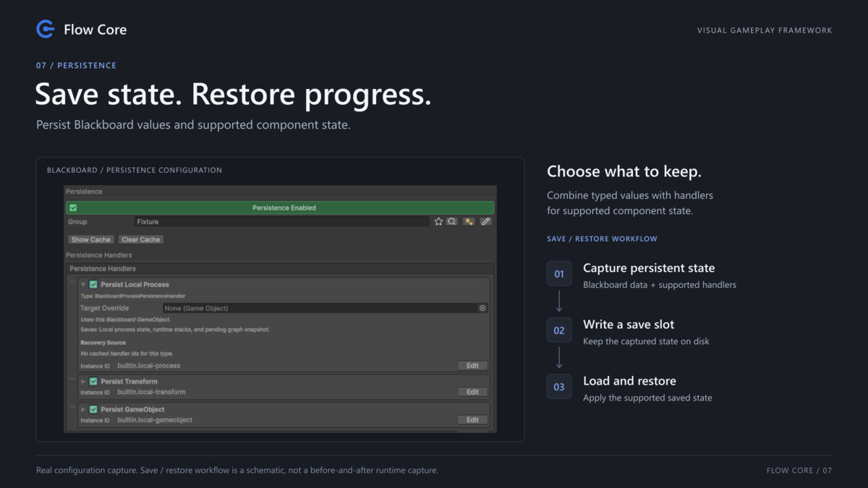
Task: Toggle the Persistence Enabled checkbox
Action: pyautogui.click(x=73, y=207)
